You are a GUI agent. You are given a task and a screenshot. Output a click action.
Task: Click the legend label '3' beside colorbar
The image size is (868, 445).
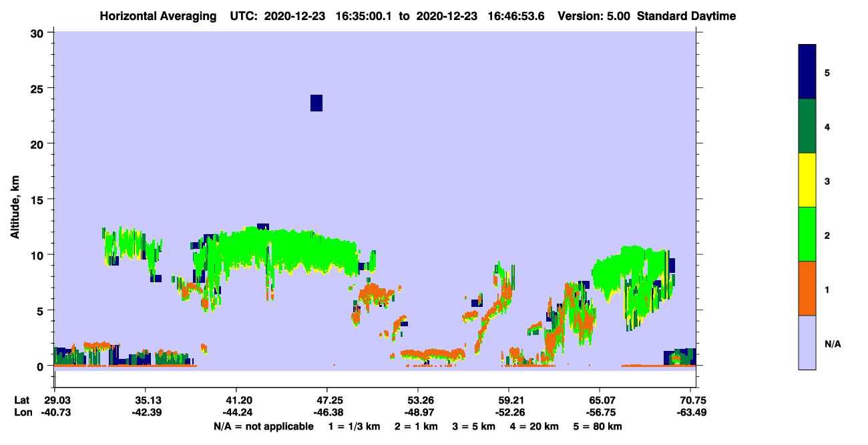point(827,180)
